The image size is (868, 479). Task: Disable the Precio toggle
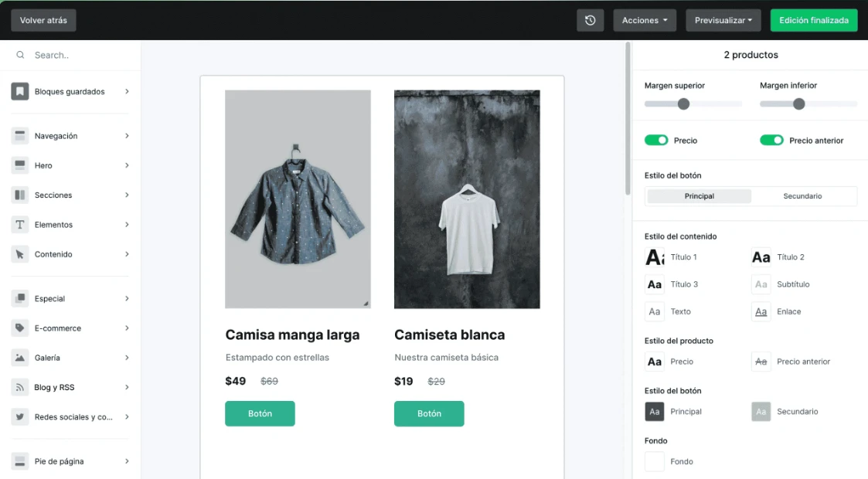coord(656,141)
